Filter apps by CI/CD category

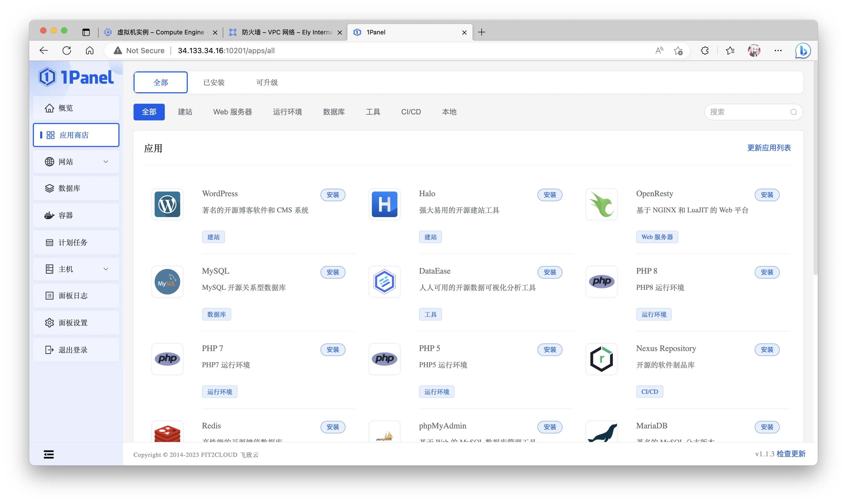pyautogui.click(x=411, y=112)
